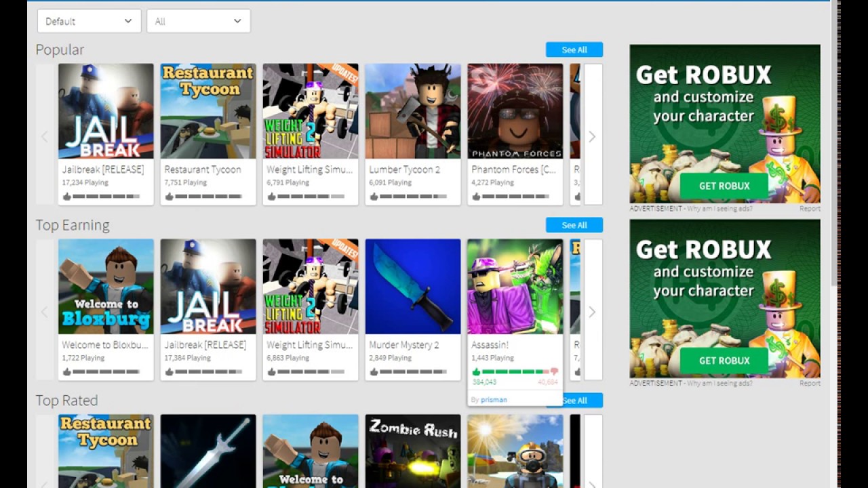The width and height of the screenshot is (868, 488).
Task: Click rating bar under Murder Mystery 2
Action: [413, 372]
